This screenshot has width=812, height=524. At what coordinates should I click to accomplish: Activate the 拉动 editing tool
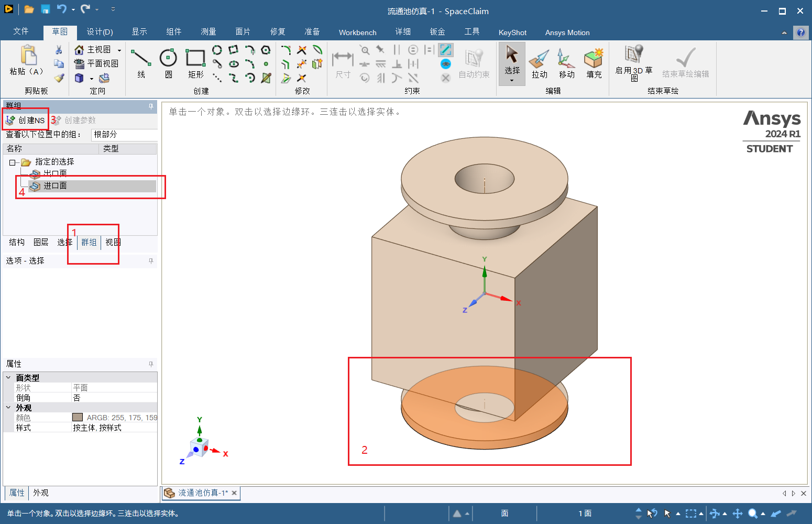[x=539, y=63]
